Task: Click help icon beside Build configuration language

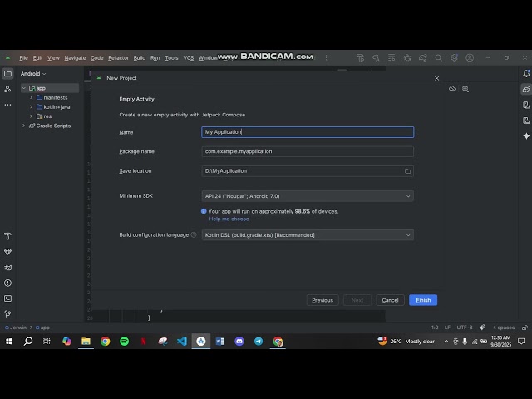Action: [x=194, y=234]
